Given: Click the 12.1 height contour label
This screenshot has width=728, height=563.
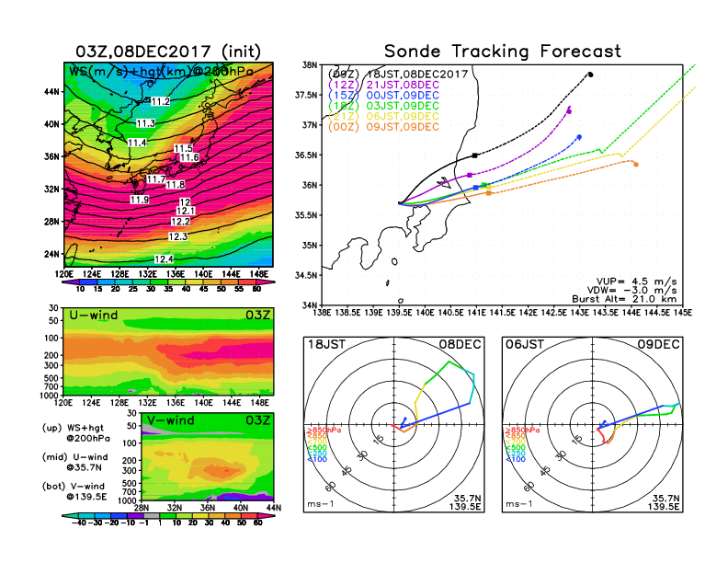Looking at the screenshot, I should click(x=186, y=212).
